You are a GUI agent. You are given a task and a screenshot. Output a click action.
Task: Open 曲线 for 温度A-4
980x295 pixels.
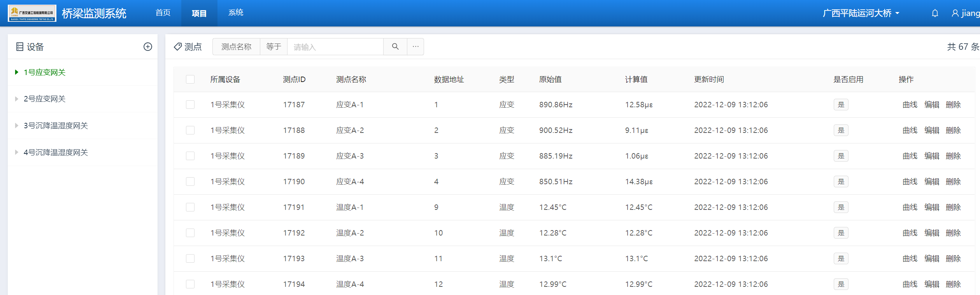click(x=910, y=284)
